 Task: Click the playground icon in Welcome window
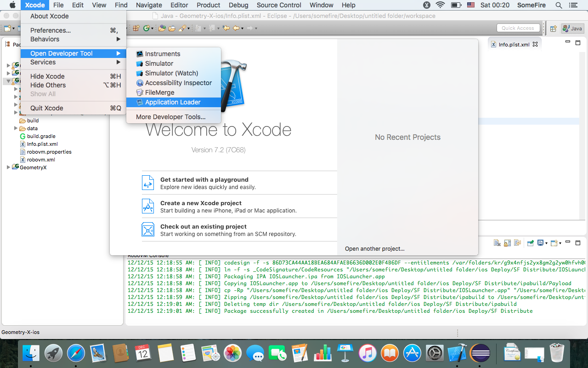pyautogui.click(x=148, y=183)
